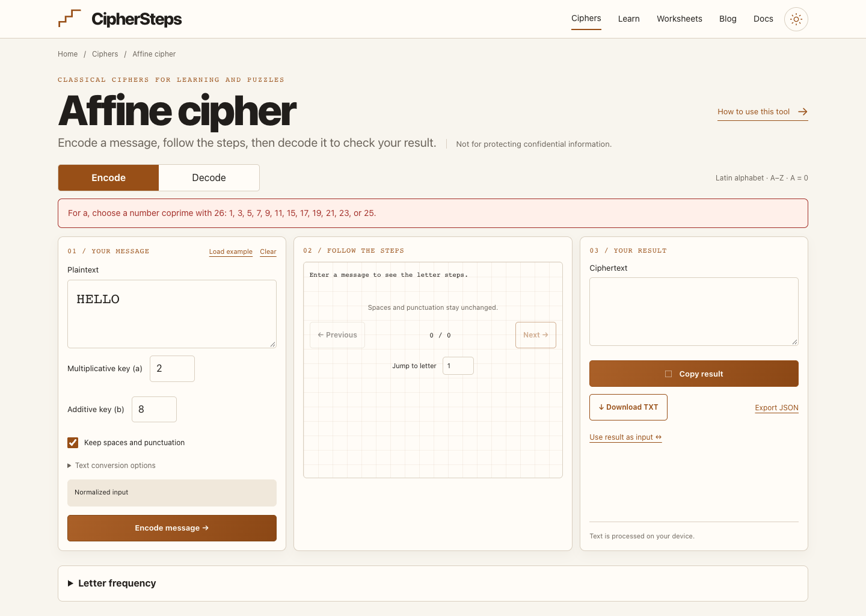This screenshot has width=866, height=616.
Task: Toggle the light/dark theme sun icon
Action: tap(796, 19)
